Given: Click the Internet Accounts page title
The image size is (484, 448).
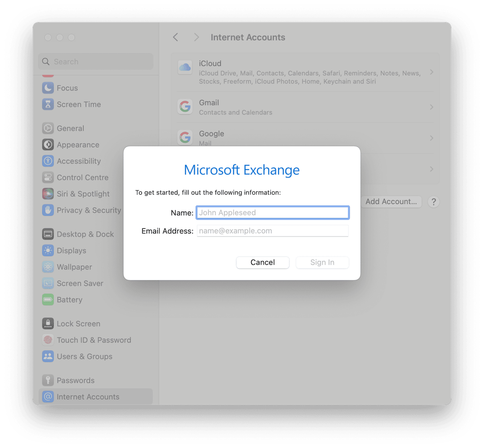Looking at the screenshot, I should tap(248, 37).
